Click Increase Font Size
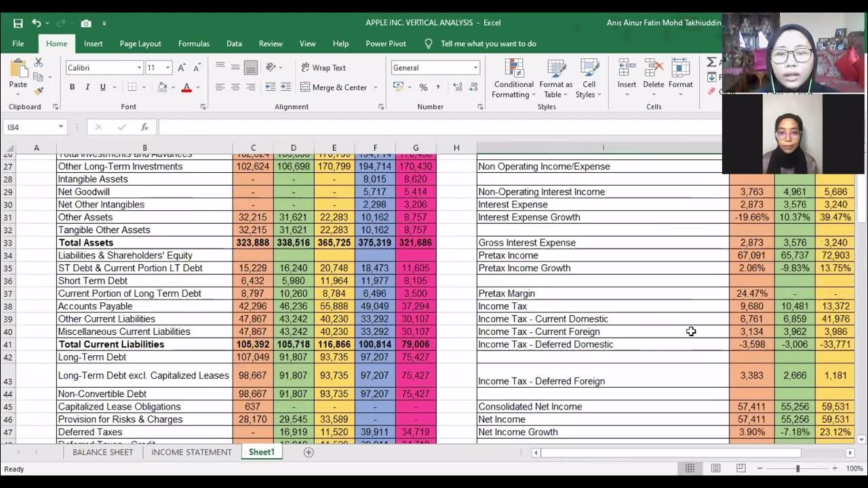 [x=181, y=68]
